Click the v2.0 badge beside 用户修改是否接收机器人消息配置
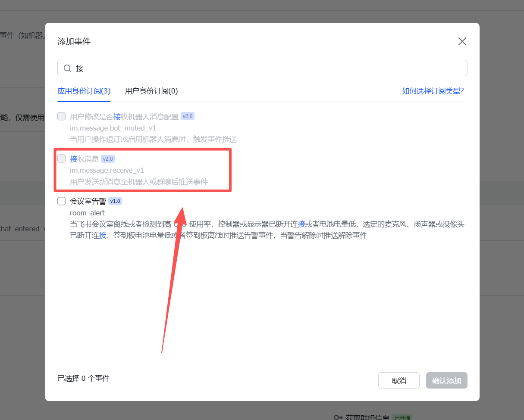Screen dimensions: 524x420 coord(188,116)
